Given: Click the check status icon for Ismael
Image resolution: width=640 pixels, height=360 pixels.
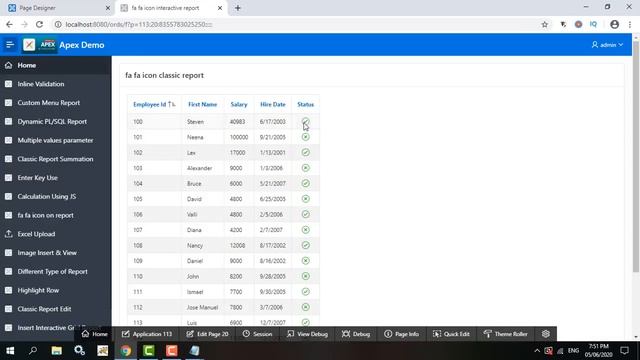Looking at the screenshot, I should point(305,292).
